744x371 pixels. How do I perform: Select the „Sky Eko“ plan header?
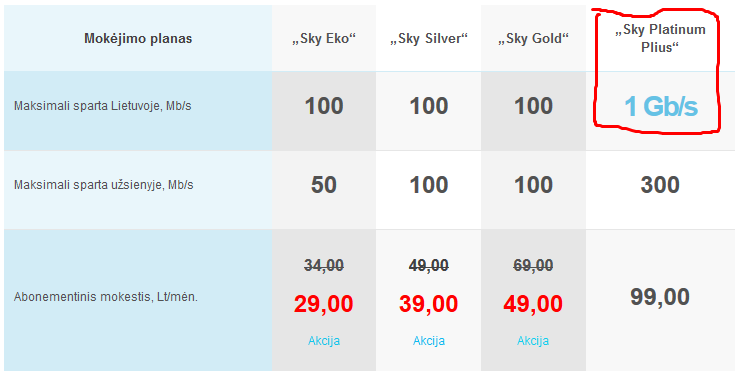coord(324,39)
